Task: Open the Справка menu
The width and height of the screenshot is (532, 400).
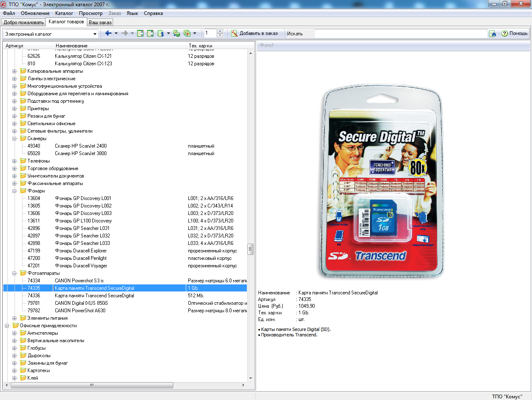Action: coord(153,13)
